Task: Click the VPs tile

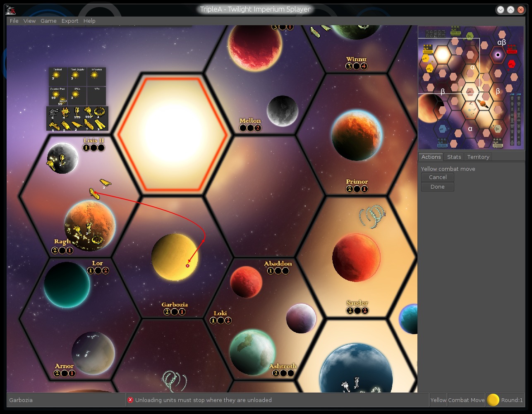Action: 96,96
